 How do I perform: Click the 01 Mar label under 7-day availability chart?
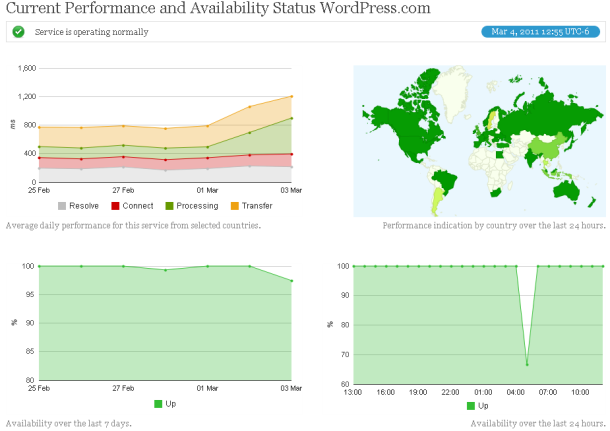coord(207,388)
